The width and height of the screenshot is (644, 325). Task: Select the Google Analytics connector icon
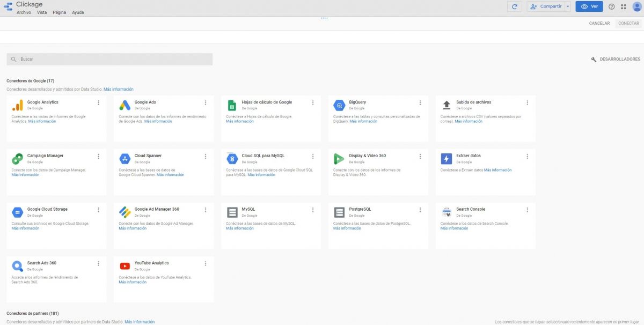(18, 105)
